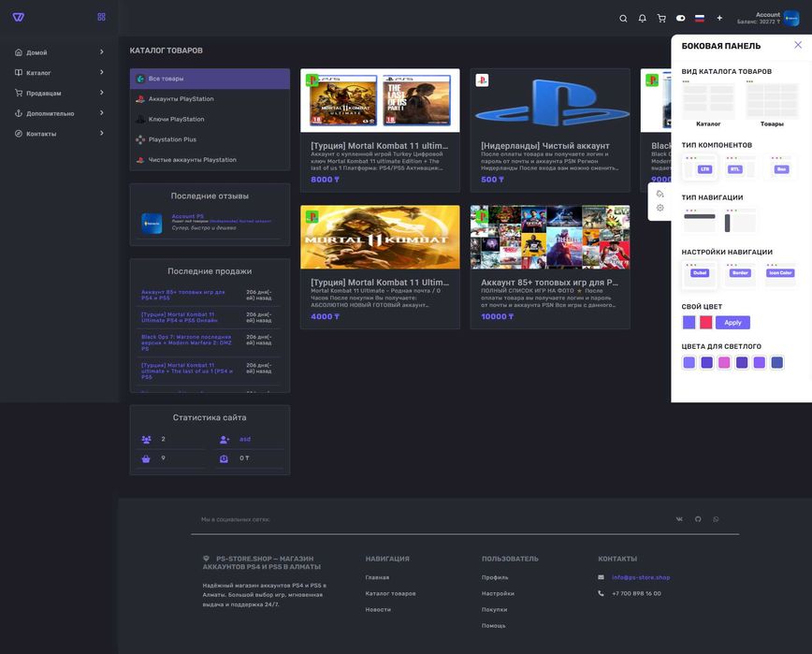
Task: Open info@ps-store.shop email link
Action: 641,577
